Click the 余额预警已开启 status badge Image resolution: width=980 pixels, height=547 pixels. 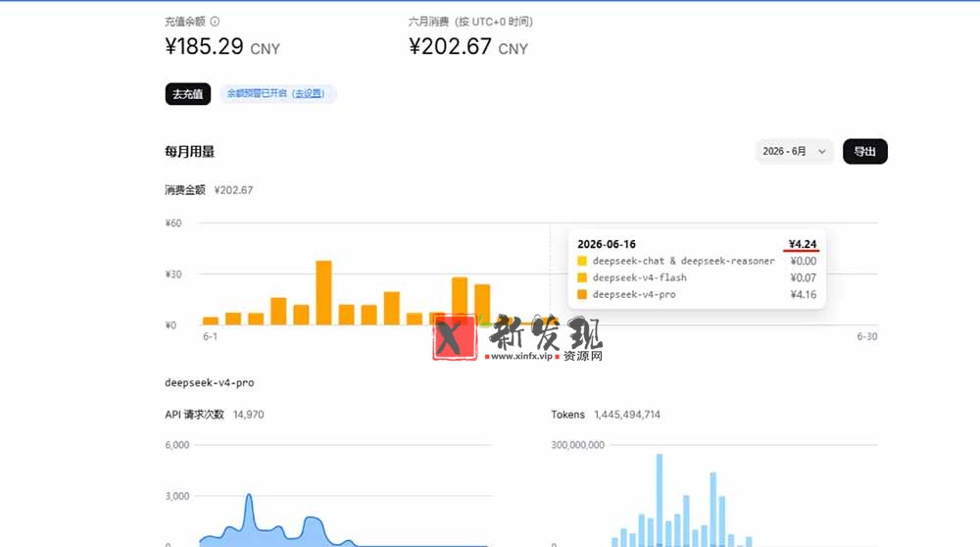pyautogui.click(x=278, y=94)
